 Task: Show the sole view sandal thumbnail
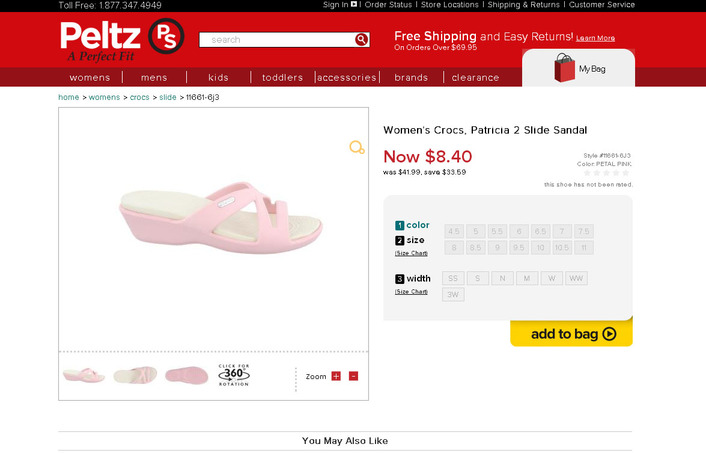coord(186,375)
